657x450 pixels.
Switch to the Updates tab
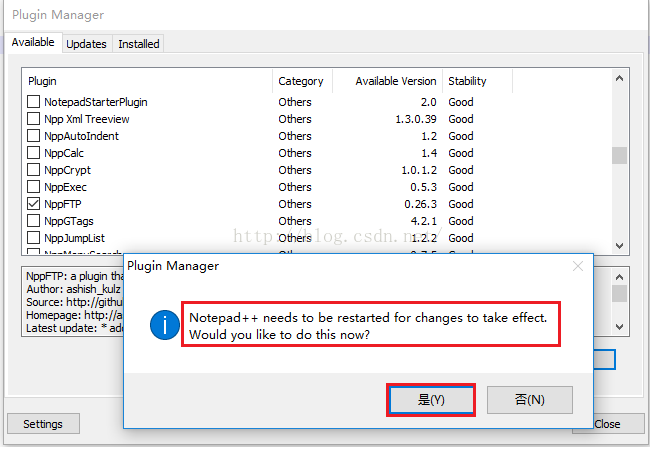coord(86,44)
